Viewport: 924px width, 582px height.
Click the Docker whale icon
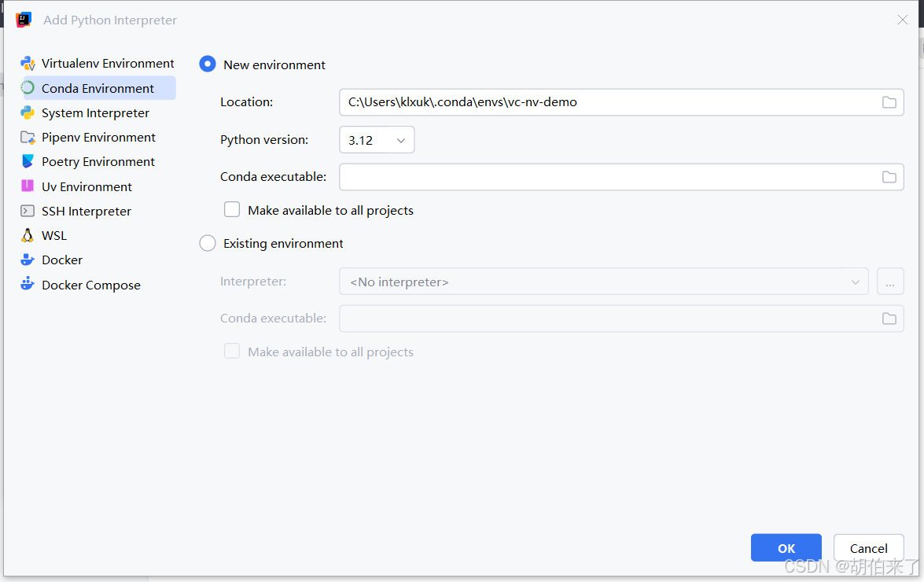point(28,260)
